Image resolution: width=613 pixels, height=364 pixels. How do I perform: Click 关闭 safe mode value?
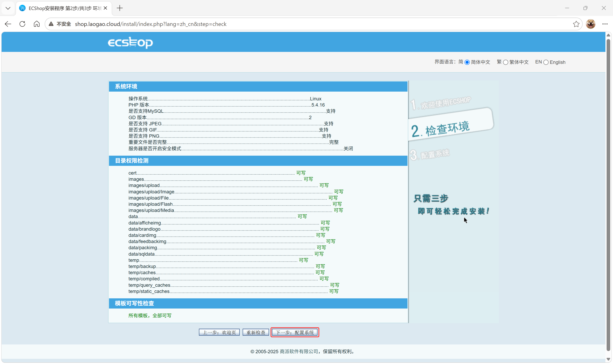click(348, 149)
